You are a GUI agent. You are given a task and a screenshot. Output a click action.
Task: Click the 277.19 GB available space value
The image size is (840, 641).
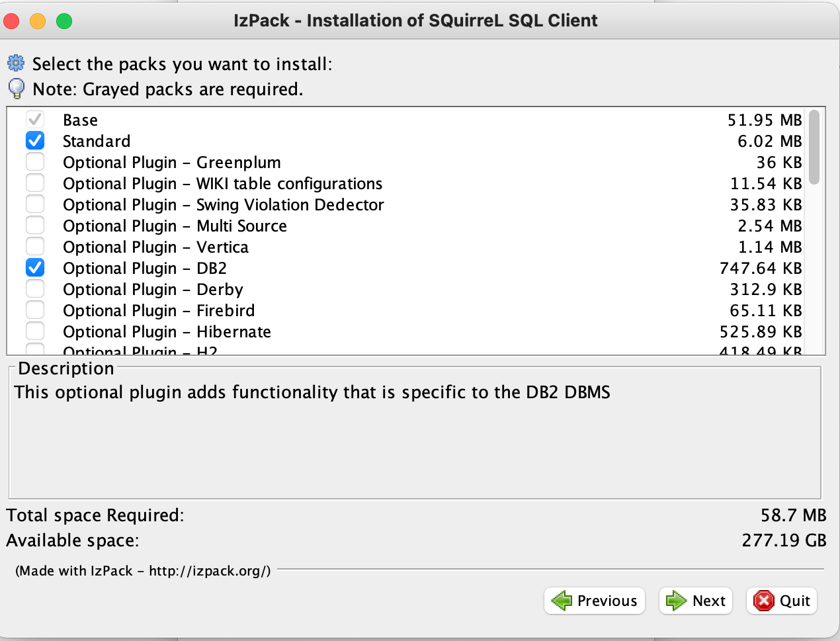tap(784, 540)
